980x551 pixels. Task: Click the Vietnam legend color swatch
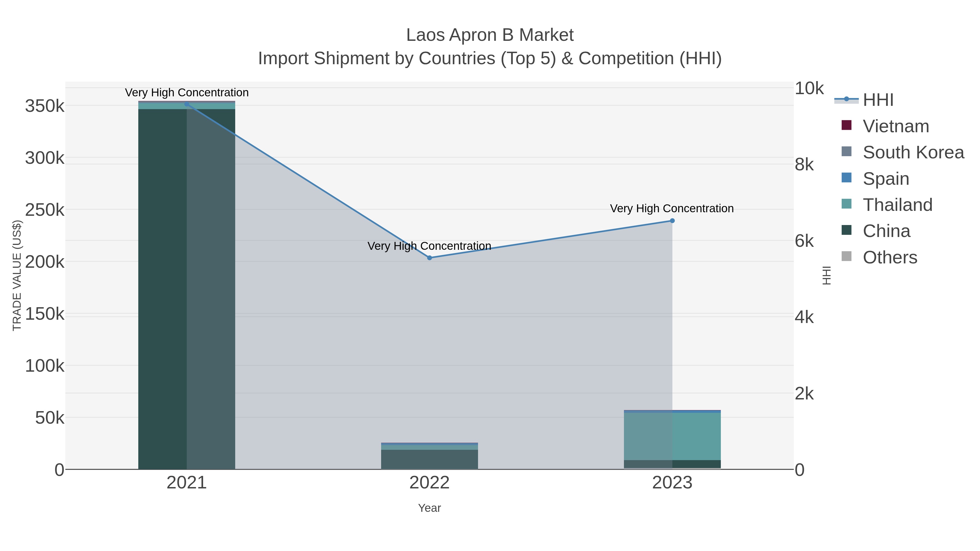[x=846, y=125]
